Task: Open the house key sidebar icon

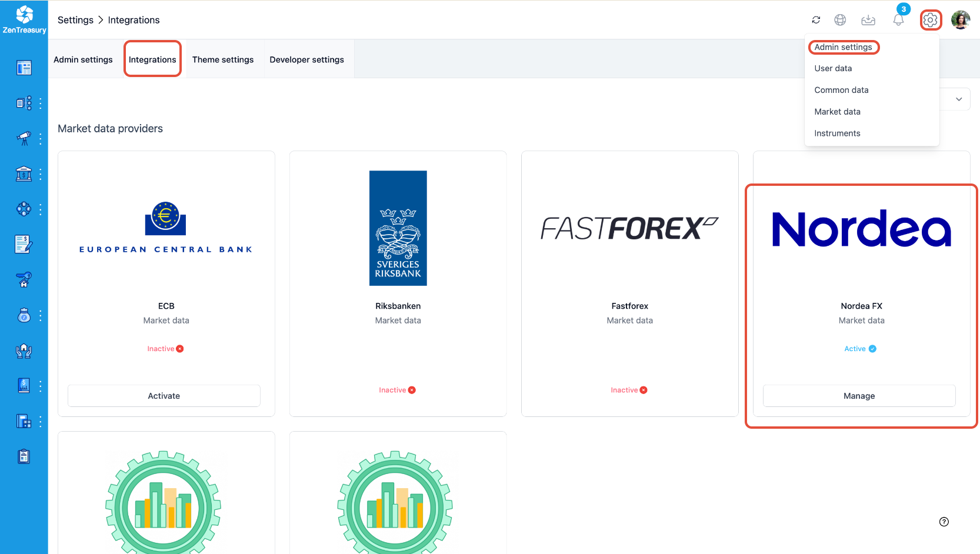Action: coord(24,280)
